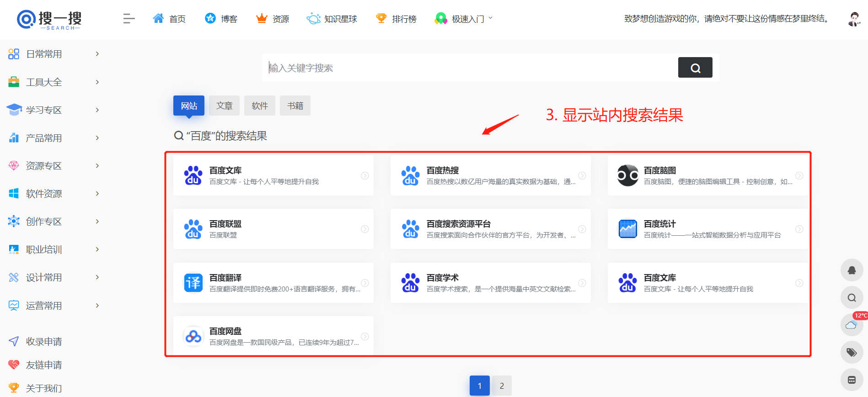
Task: Open the 百度热搜 result title
Action: pos(443,170)
